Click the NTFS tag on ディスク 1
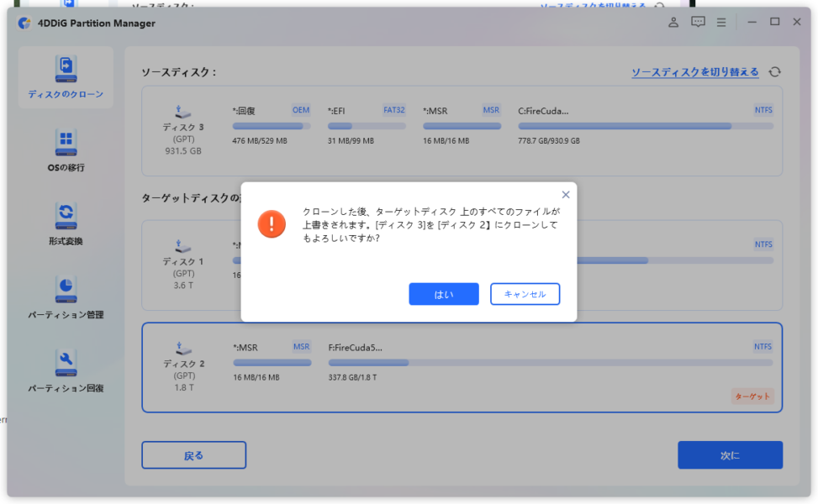 coord(763,244)
